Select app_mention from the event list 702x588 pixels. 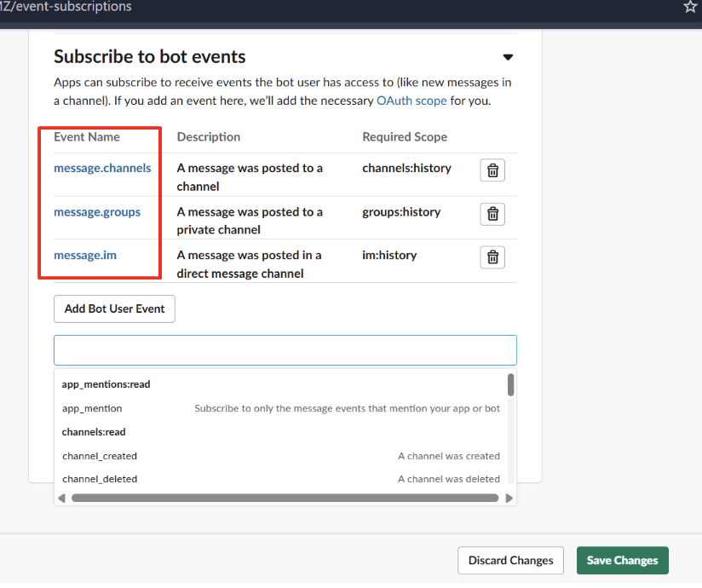pos(281,408)
